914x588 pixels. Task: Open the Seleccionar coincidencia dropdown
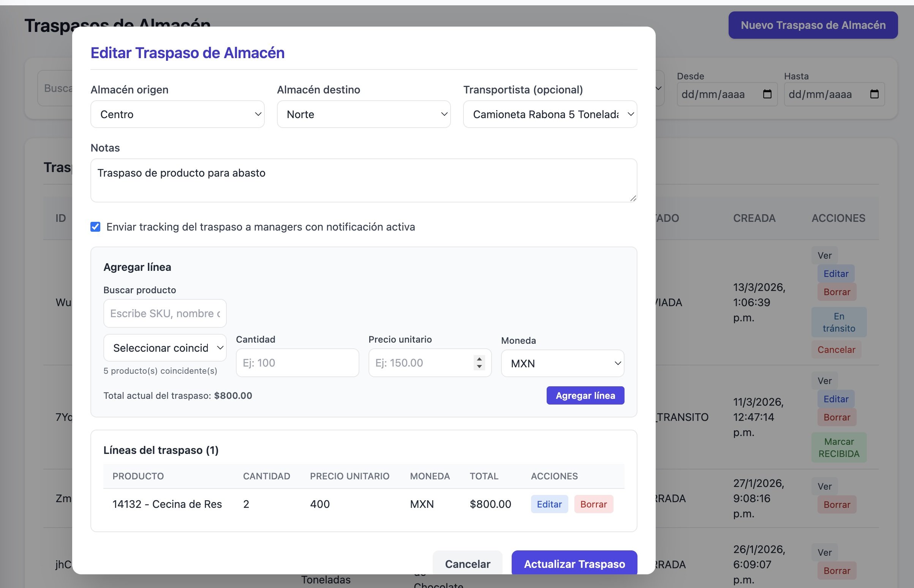[165, 348]
